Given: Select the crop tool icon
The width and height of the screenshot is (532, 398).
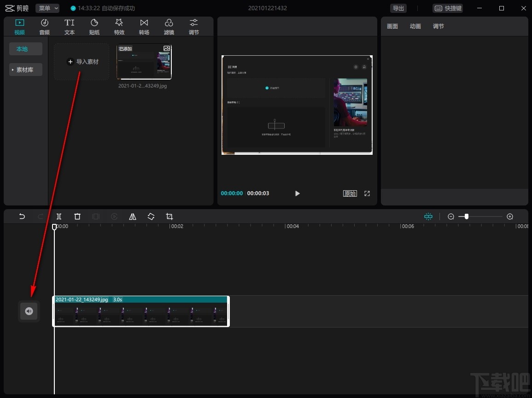Looking at the screenshot, I should coord(170,217).
